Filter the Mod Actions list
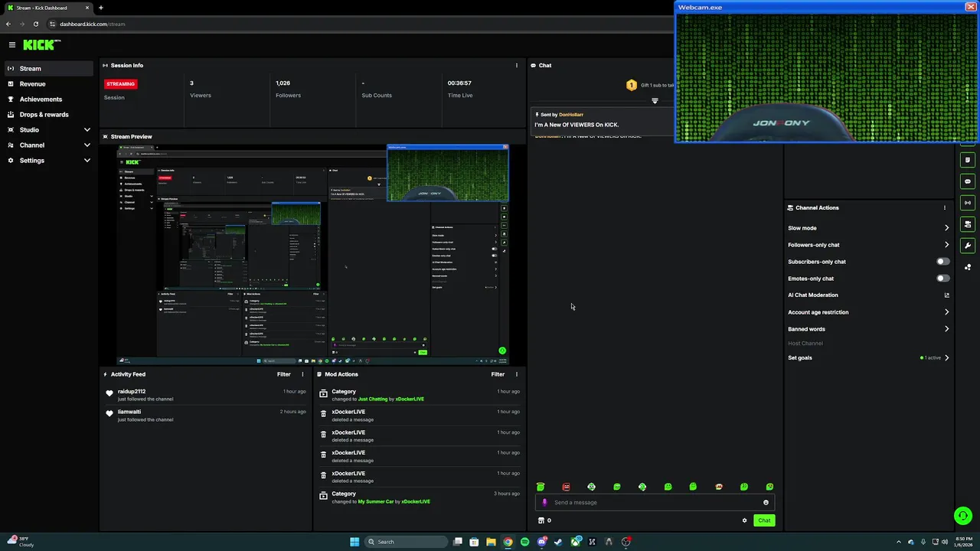 (x=498, y=374)
